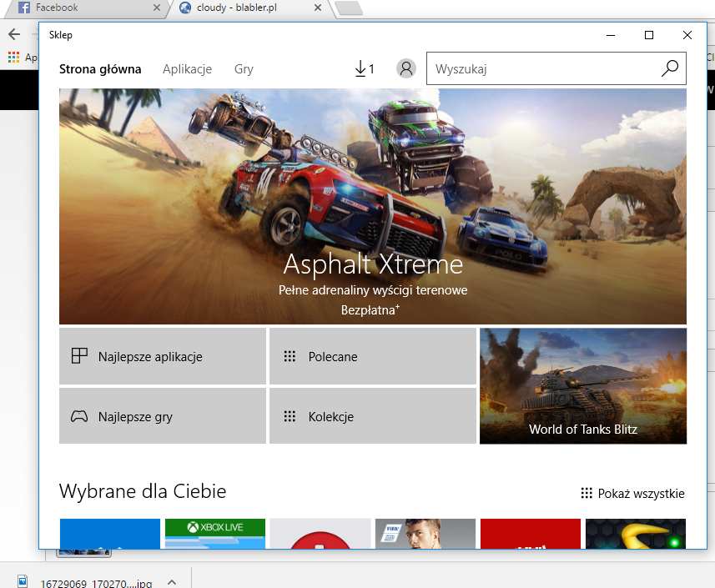Viewport: 715px width, 588px height.
Task: Click the Najlepsze aplikacje tile
Action: [x=163, y=356]
